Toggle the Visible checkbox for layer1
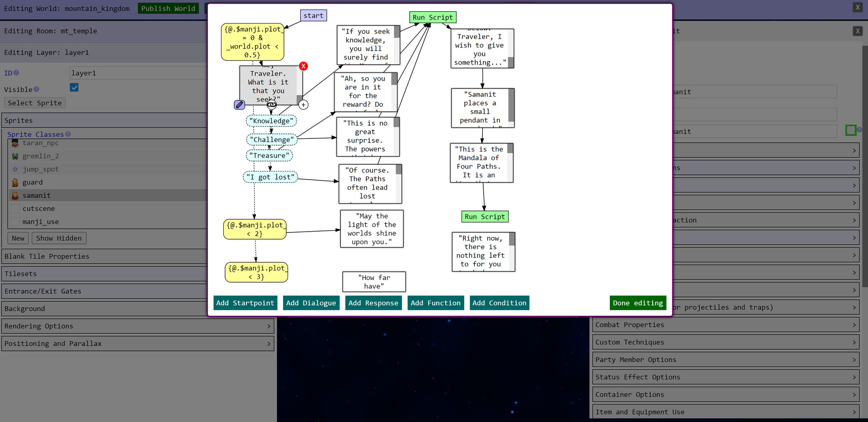Image resolution: width=868 pixels, height=422 pixels. click(75, 88)
